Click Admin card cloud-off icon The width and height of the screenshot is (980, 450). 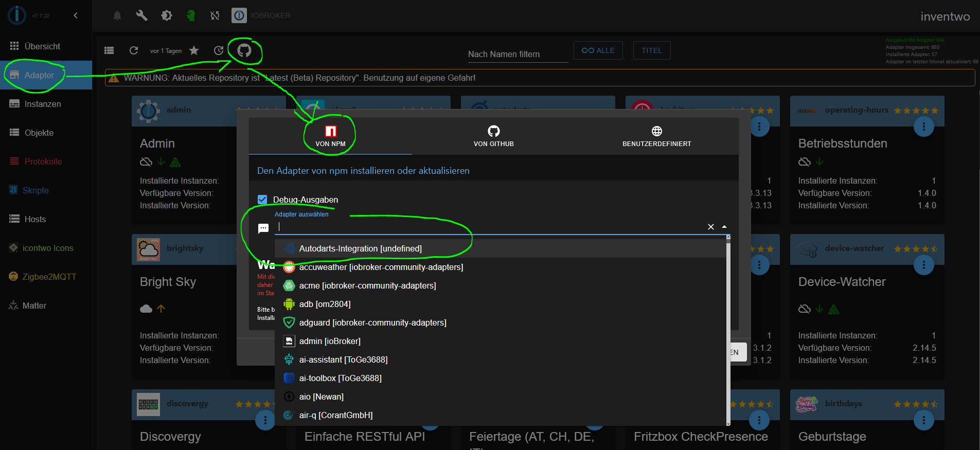146,162
